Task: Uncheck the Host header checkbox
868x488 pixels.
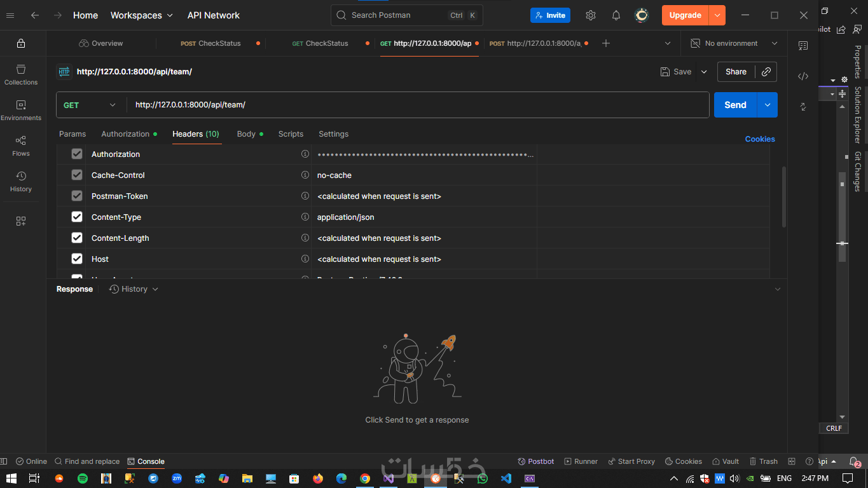Action: (x=77, y=259)
